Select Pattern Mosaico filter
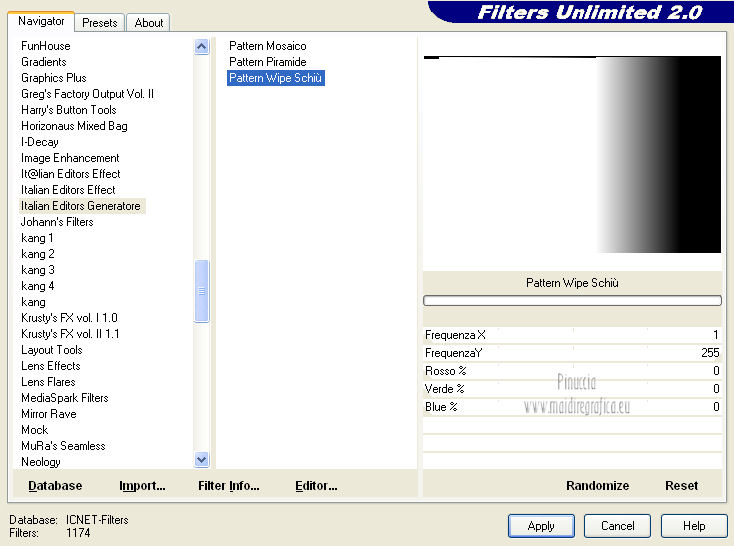Viewport: 734px width, 546px height. [268, 46]
